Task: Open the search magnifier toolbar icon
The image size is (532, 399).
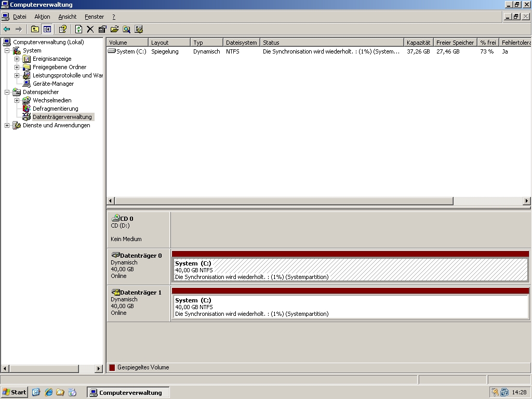Action: tap(126, 29)
